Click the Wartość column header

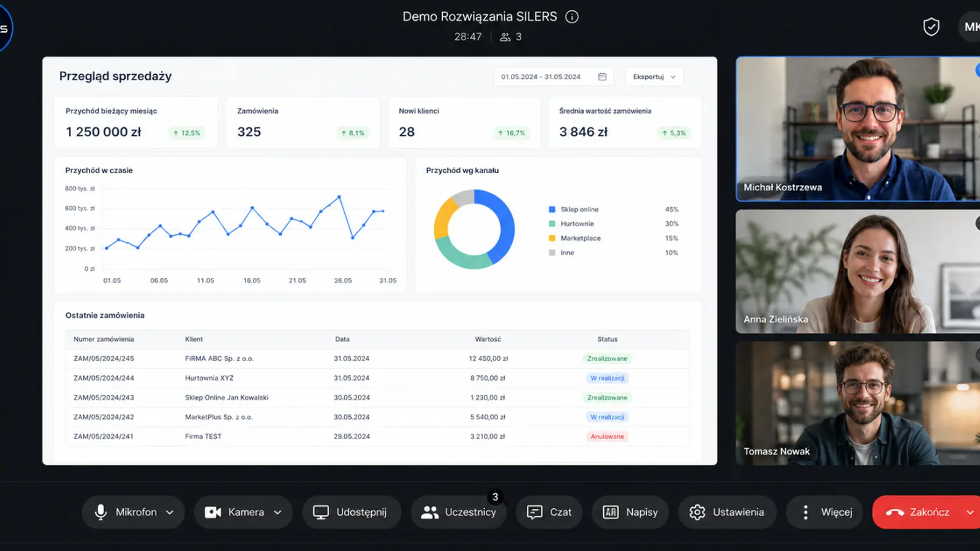488,339
